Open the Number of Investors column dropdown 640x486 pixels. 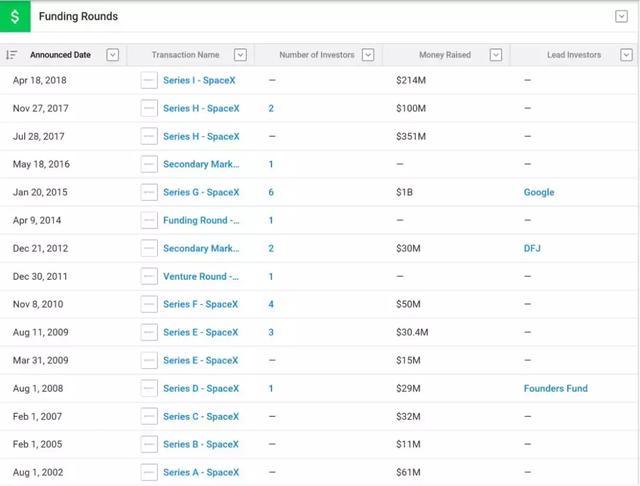coord(368,55)
